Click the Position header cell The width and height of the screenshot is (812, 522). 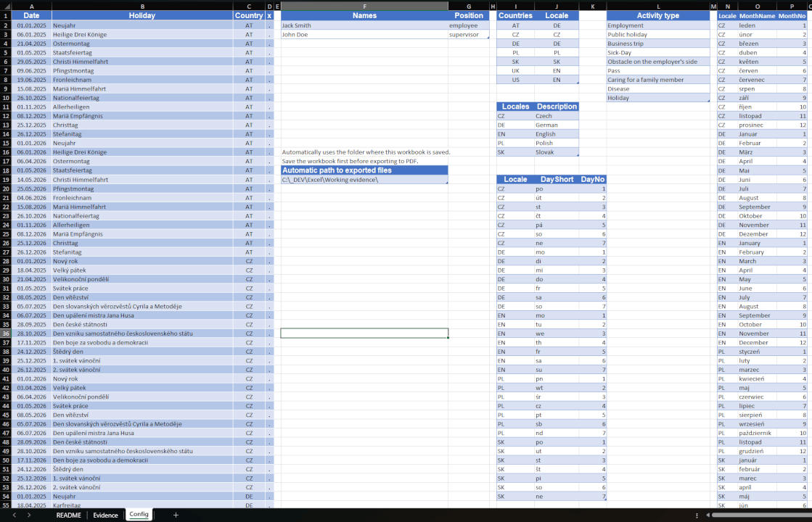pos(469,15)
